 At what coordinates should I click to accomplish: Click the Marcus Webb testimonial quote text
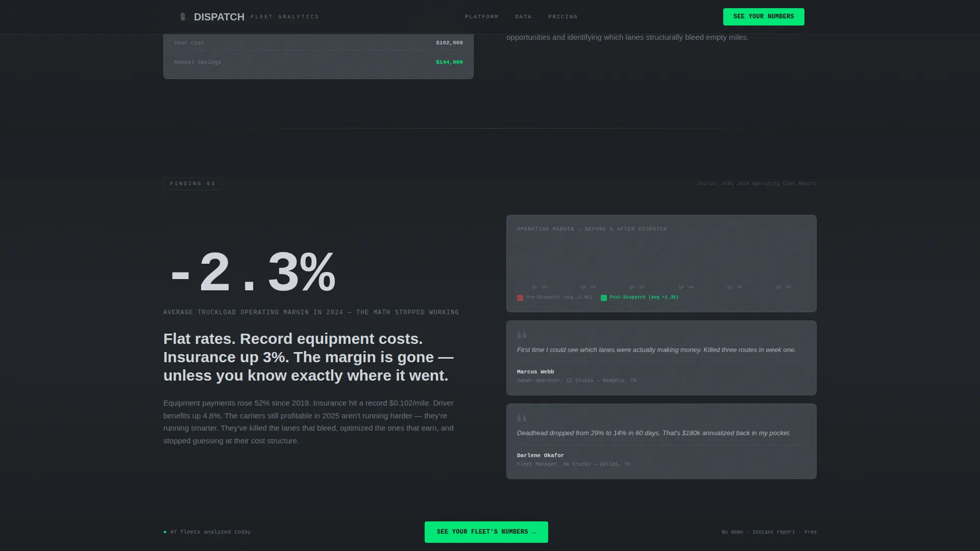(656, 350)
